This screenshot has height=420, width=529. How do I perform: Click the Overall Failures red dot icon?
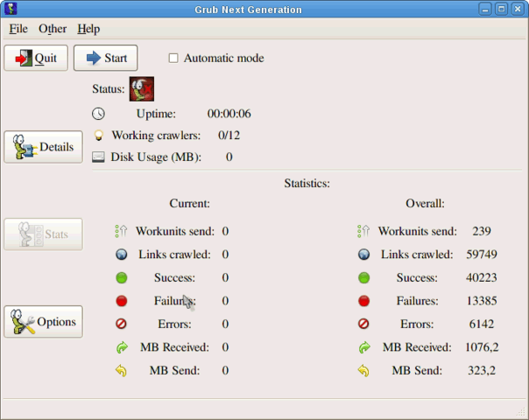pyautogui.click(x=363, y=301)
